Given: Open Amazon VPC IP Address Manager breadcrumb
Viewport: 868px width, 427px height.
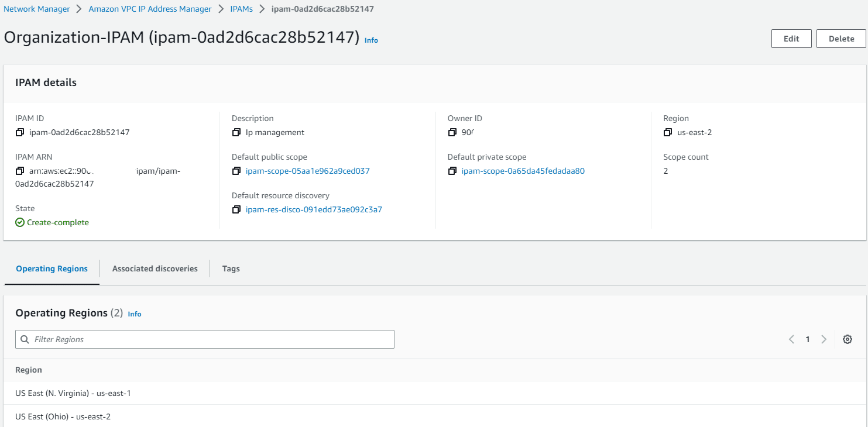Looking at the screenshot, I should [150, 9].
